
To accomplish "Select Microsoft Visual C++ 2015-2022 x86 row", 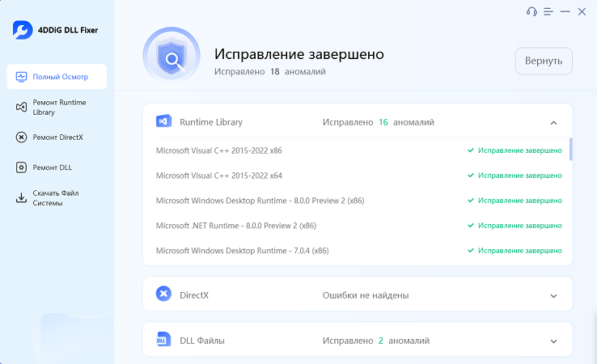I will point(358,150).
